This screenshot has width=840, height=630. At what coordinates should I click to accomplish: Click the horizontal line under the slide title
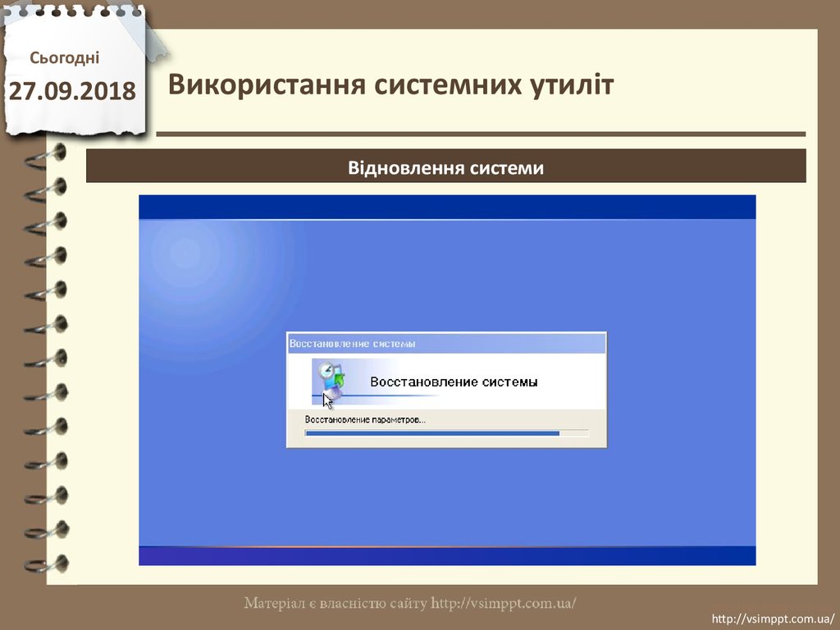coord(480,134)
